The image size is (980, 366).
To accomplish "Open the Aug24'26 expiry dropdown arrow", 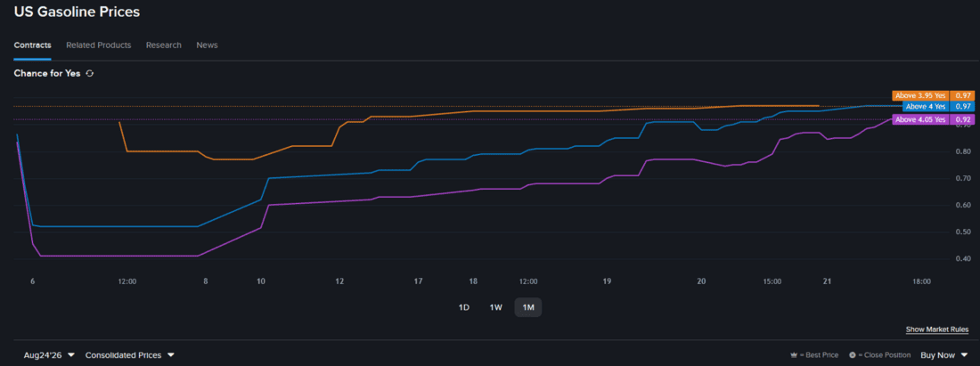I will pos(71,354).
